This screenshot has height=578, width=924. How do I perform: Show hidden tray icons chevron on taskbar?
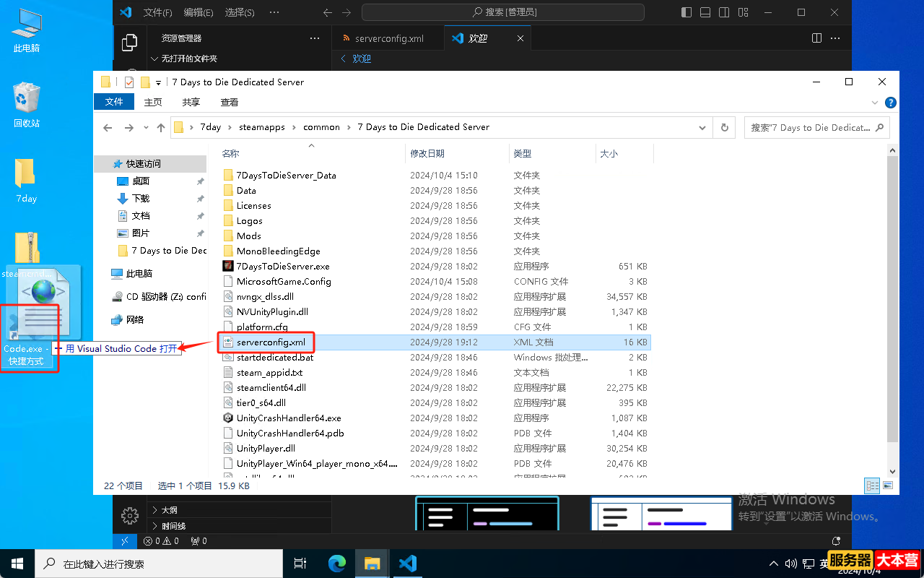coord(774,564)
